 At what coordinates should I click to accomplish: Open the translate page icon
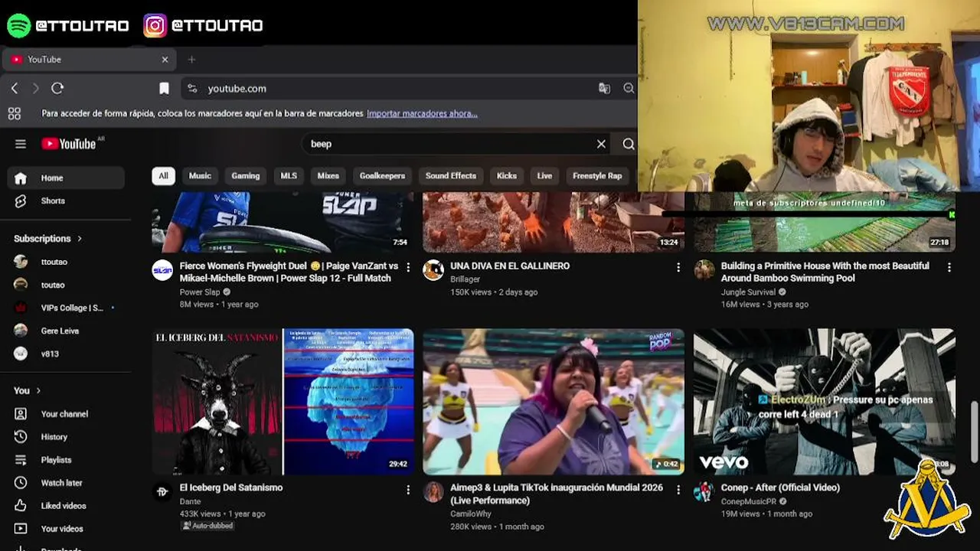tap(604, 89)
